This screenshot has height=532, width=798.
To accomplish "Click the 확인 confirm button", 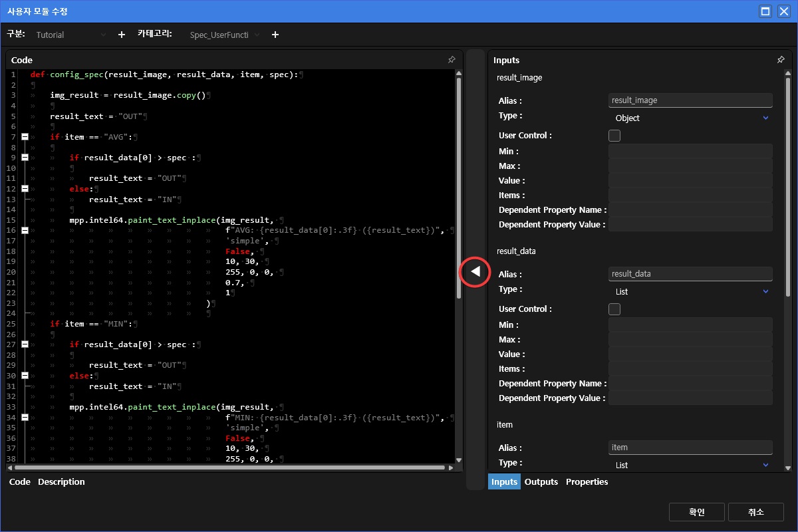I will [x=696, y=512].
